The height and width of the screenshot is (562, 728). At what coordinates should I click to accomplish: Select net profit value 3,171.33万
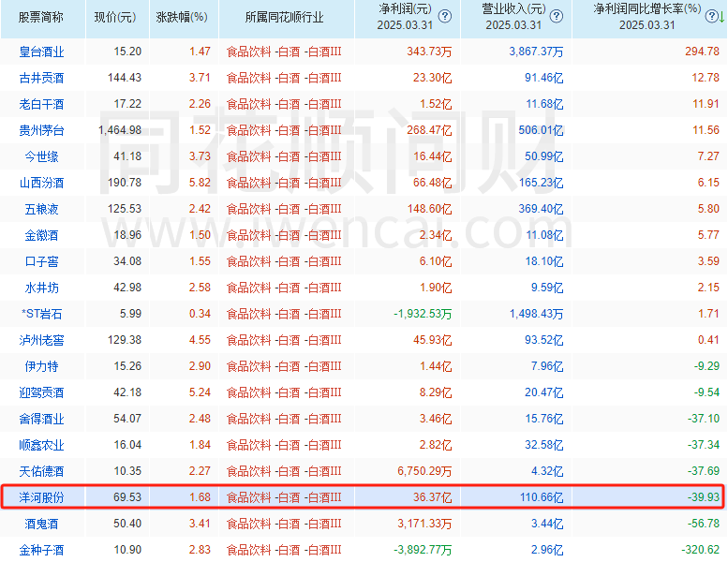[424, 524]
